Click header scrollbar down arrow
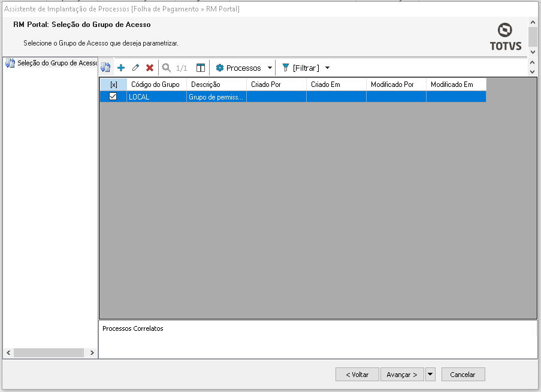541x392 pixels. coord(533,52)
